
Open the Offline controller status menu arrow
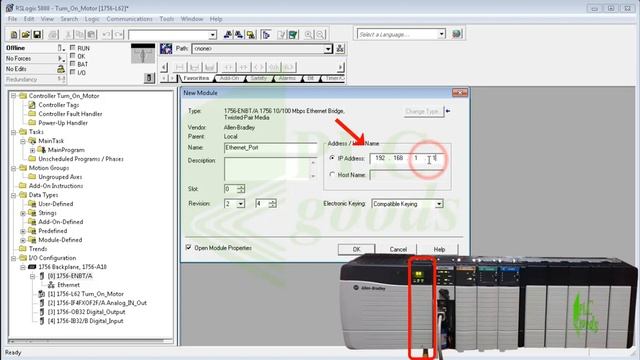[x=61, y=48]
